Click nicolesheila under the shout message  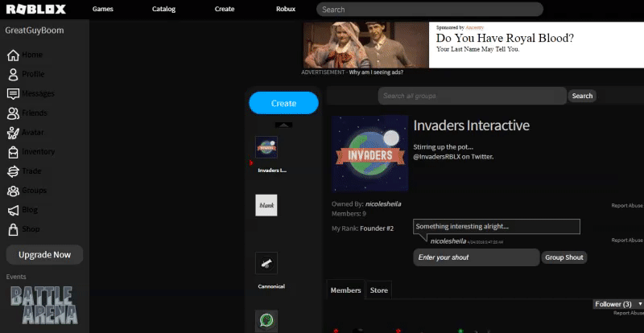point(448,241)
